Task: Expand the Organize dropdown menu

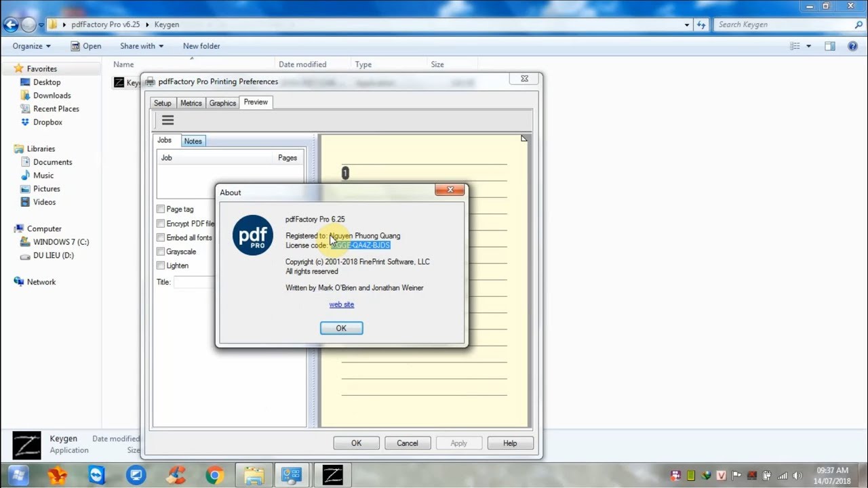Action: [31, 46]
